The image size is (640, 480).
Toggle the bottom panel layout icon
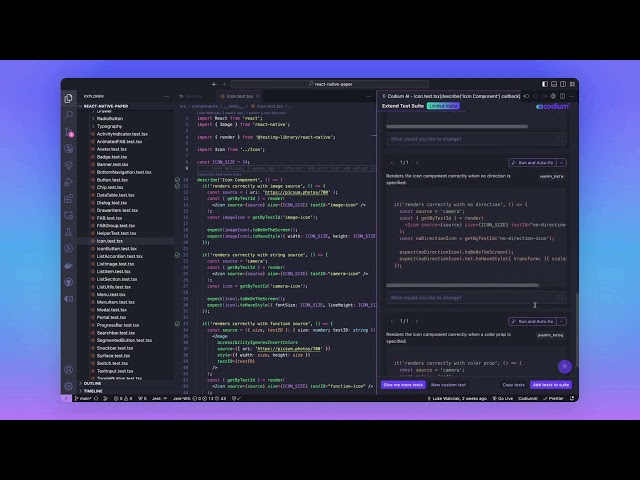click(554, 84)
